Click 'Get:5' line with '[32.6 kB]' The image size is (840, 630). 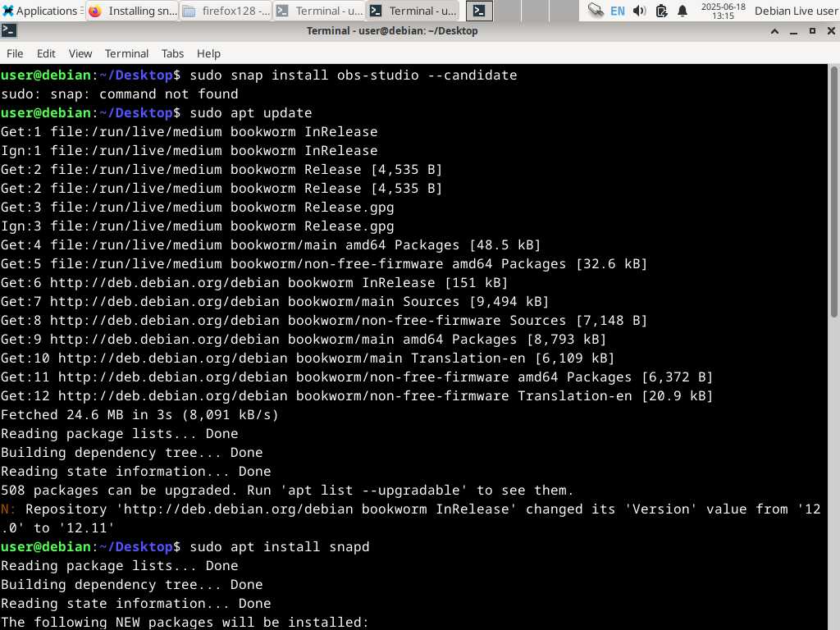pyautogui.click(x=324, y=263)
